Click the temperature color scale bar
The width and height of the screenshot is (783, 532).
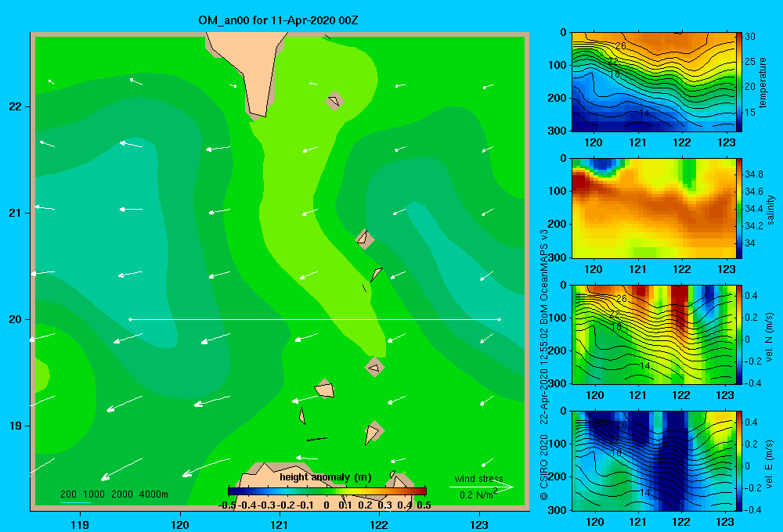pyautogui.click(x=738, y=82)
